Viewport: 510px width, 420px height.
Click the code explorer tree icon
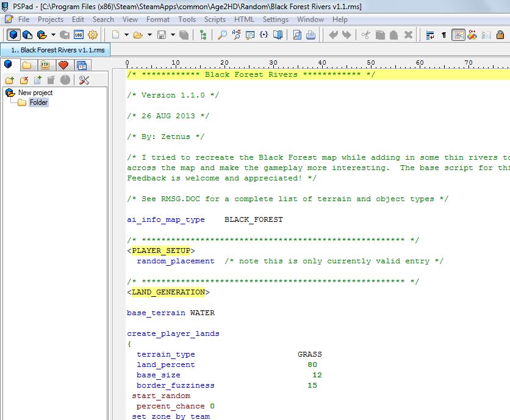pos(203,35)
